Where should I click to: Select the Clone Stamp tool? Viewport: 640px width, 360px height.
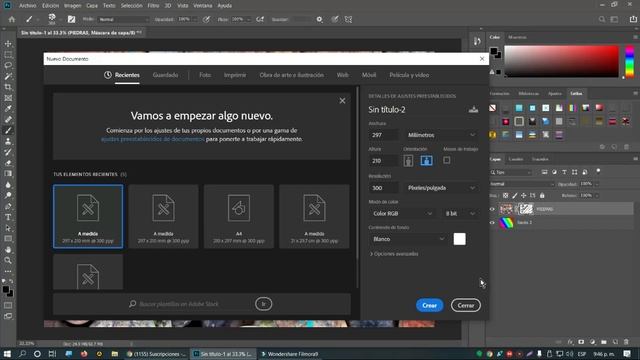click(8, 141)
